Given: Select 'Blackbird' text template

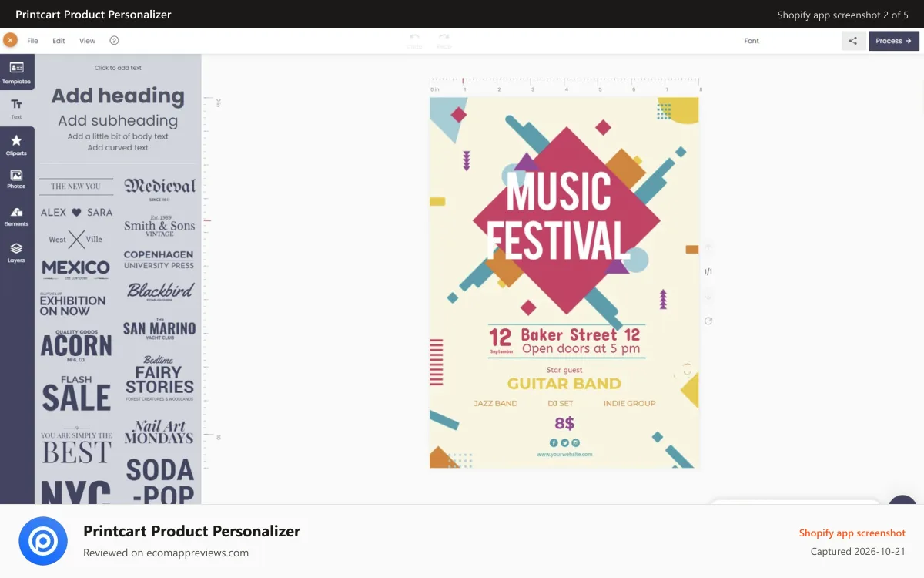Looking at the screenshot, I should 160,291.
